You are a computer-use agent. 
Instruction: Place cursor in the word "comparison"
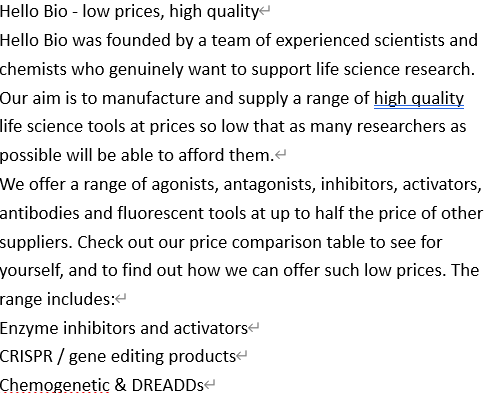pos(277,242)
